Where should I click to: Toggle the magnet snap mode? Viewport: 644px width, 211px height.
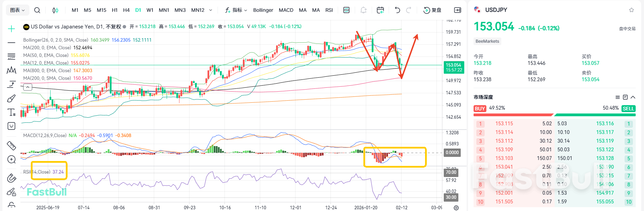pos(11,178)
